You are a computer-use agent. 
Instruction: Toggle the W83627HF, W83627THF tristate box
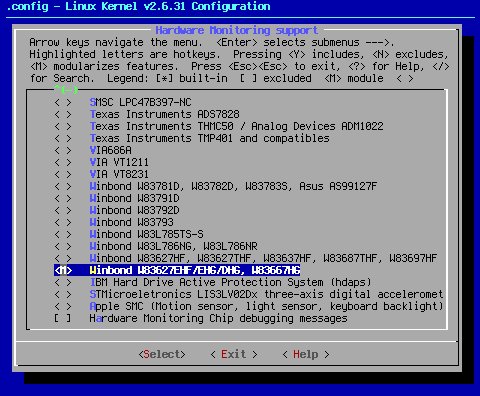point(63,258)
